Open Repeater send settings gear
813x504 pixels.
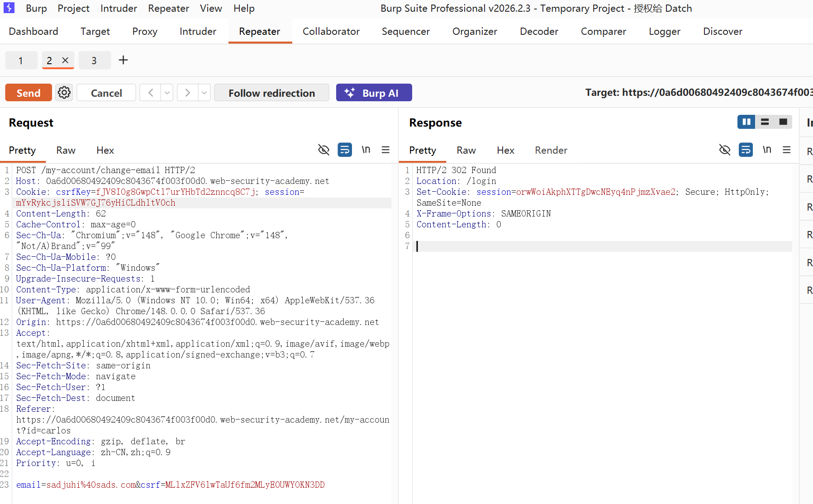64,93
